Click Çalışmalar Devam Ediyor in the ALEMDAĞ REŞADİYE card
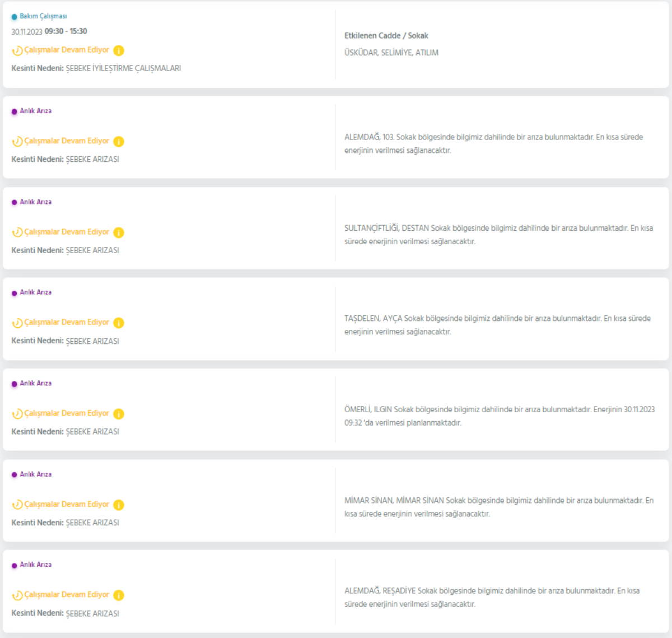 point(67,595)
